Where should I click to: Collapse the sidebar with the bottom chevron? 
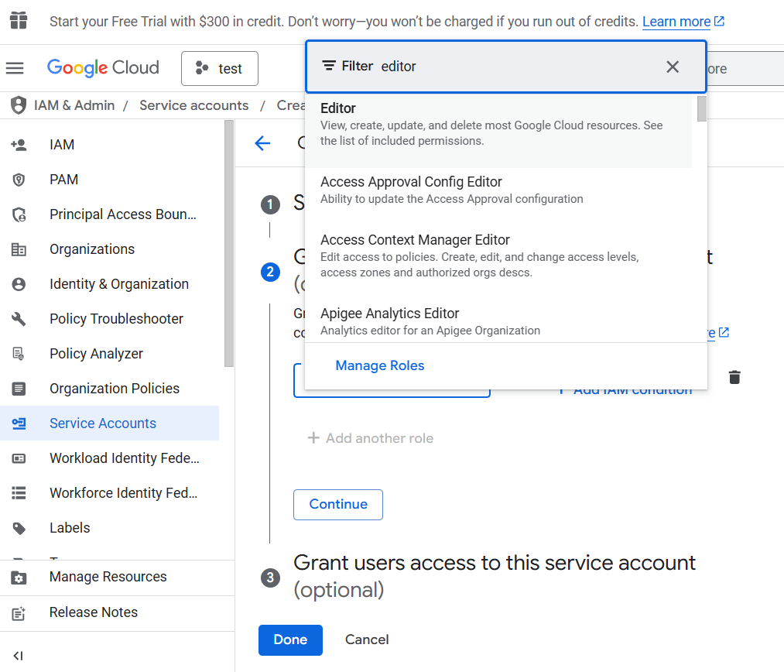[x=18, y=656]
